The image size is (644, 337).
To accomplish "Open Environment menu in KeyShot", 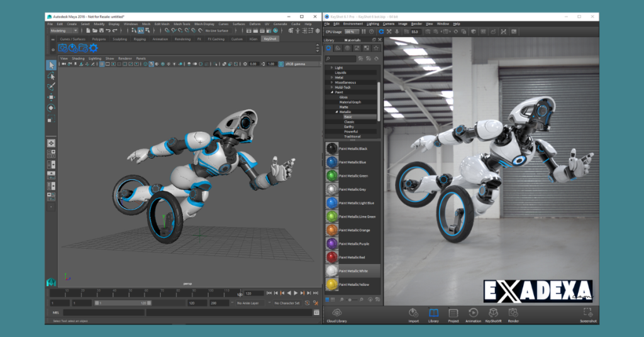I will coord(353,24).
